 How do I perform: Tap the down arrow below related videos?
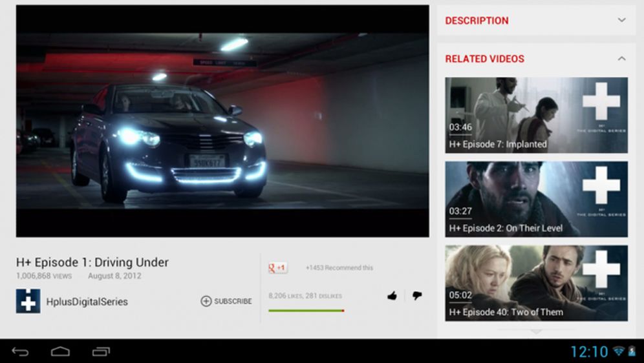tap(536, 331)
